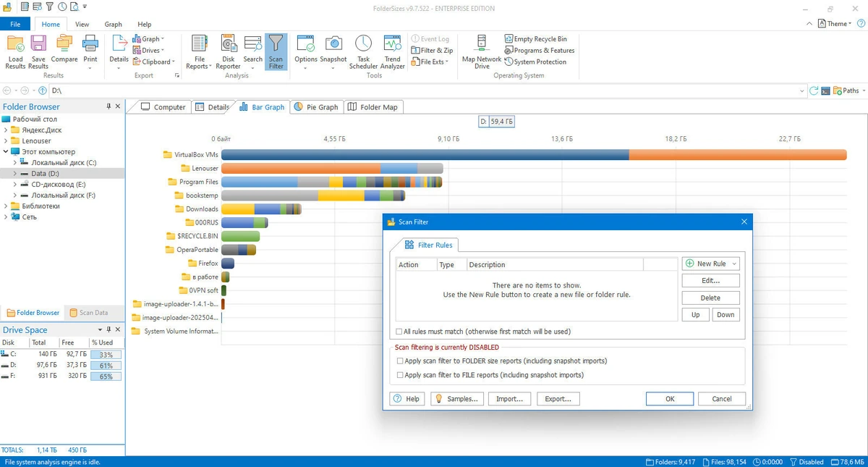Expand the Data (D:) tree node
868x467 pixels.
coord(15,174)
